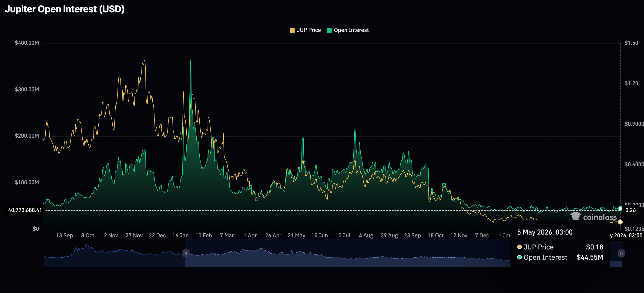Click the $100.00M left axis label
This screenshot has width=644, height=293.
click(27, 182)
